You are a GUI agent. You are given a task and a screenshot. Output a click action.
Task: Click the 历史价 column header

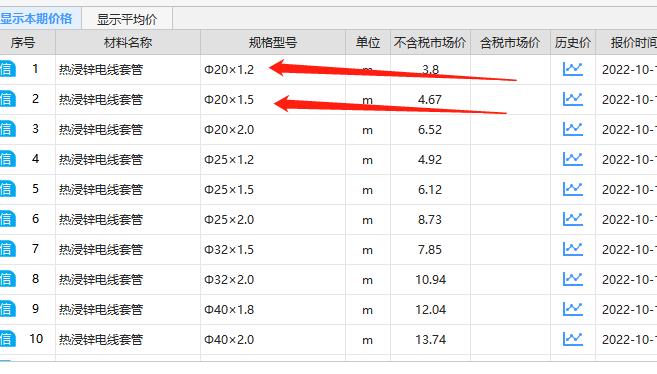(x=573, y=42)
